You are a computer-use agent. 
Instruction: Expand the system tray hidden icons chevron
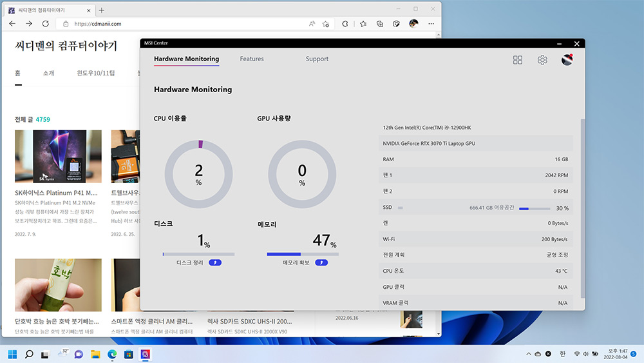click(x=528, y=354)
